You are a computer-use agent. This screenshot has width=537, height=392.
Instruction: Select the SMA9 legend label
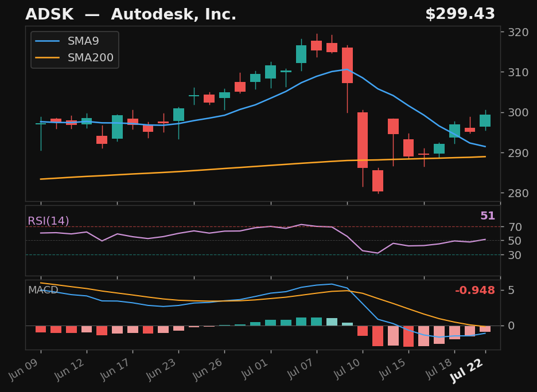pos(83,41)
